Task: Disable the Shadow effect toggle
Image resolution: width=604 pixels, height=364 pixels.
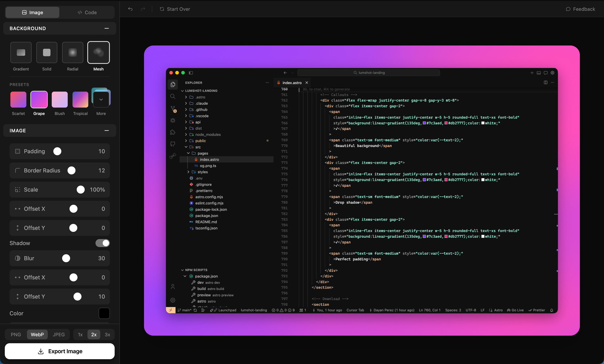Action: coord(102,243)
